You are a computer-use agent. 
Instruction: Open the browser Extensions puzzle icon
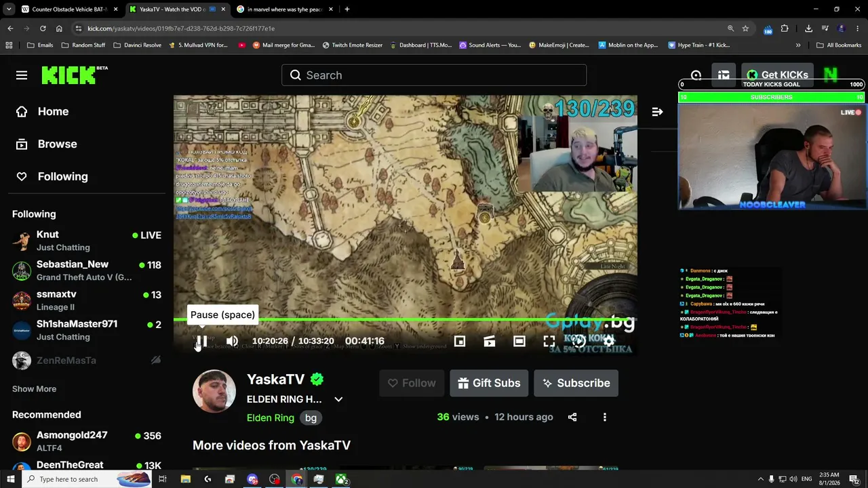tap(785, 28)
